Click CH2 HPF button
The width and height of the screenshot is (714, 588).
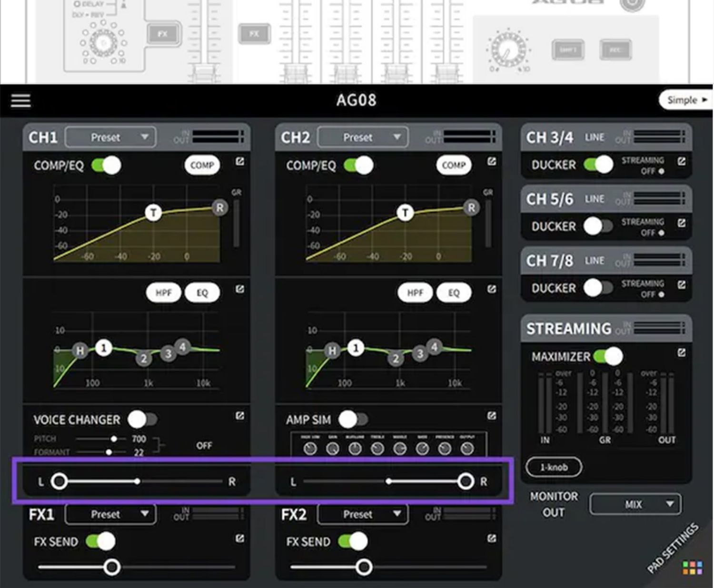[x=415, y=293]
